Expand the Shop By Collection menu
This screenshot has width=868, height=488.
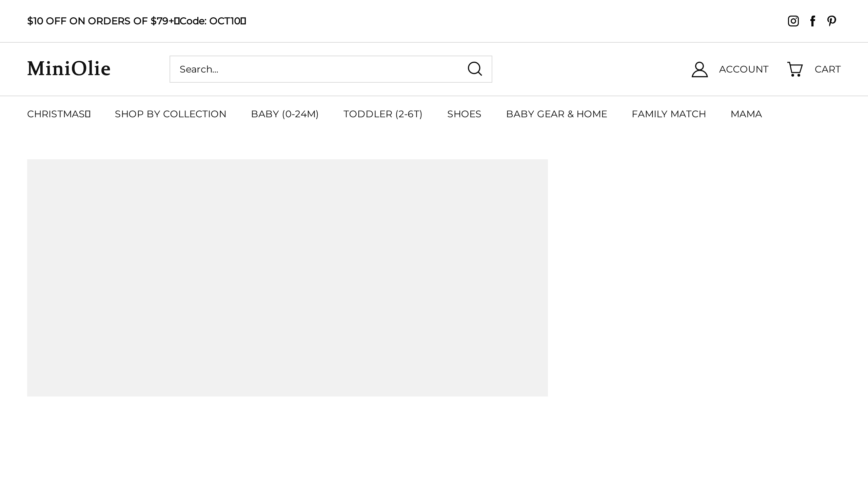pos(171,114)
